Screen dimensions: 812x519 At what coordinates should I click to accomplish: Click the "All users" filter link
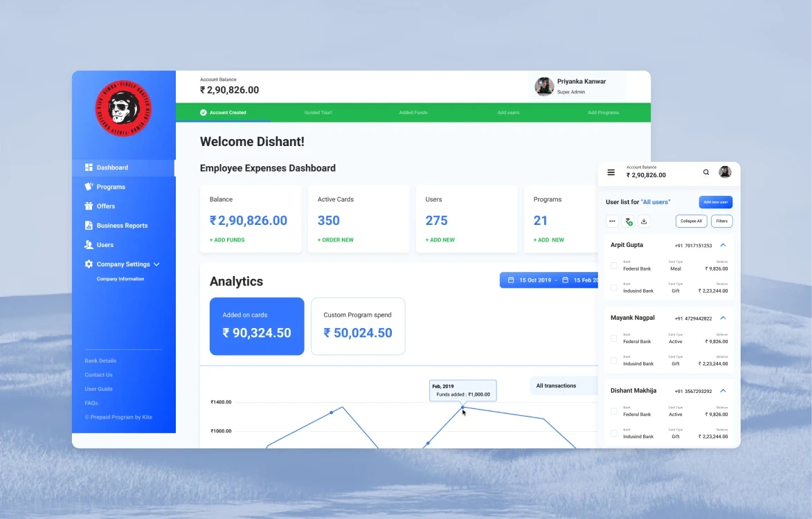[x=656, y=202]
